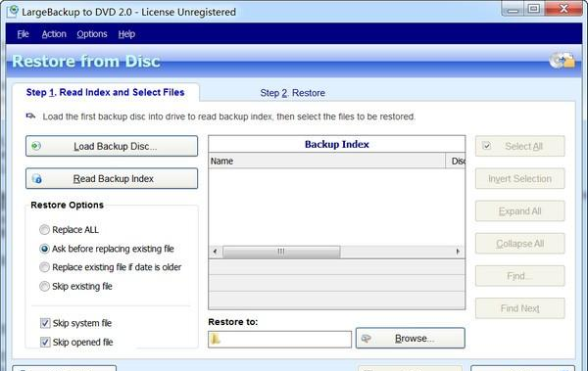Click the checkmark icon on Select All

click(x=487, y=146)
